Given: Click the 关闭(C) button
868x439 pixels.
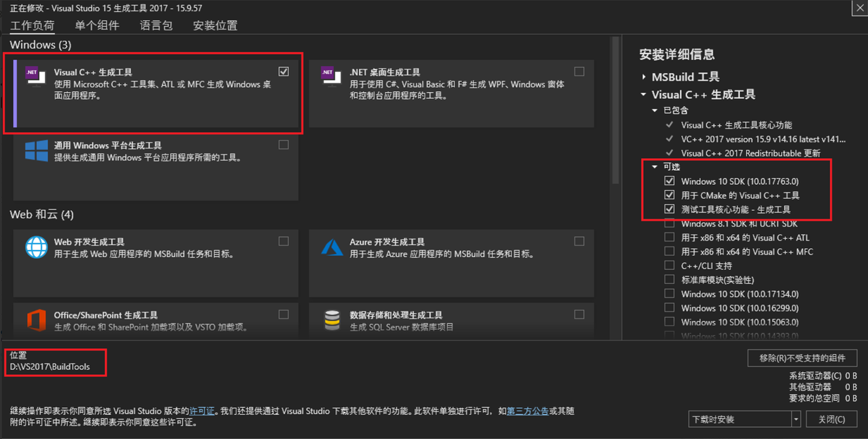Looking at the screenshot, I should coord(832,419).
